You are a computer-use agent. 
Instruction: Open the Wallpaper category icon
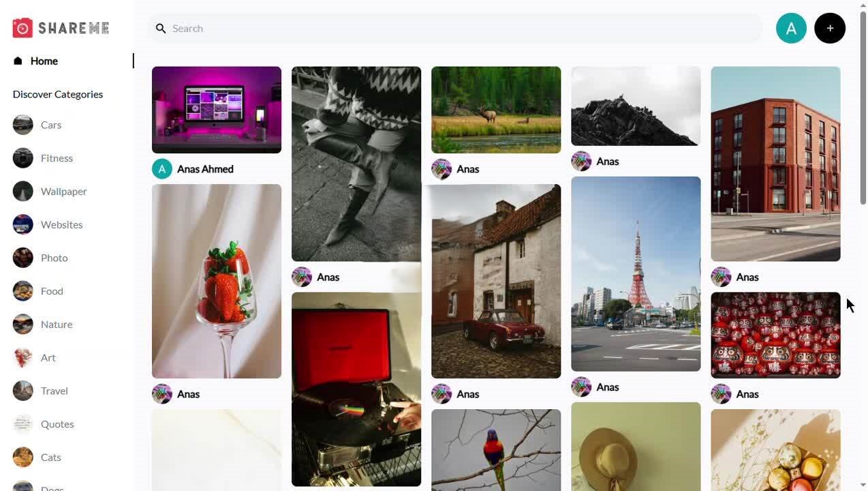[22, 191]
